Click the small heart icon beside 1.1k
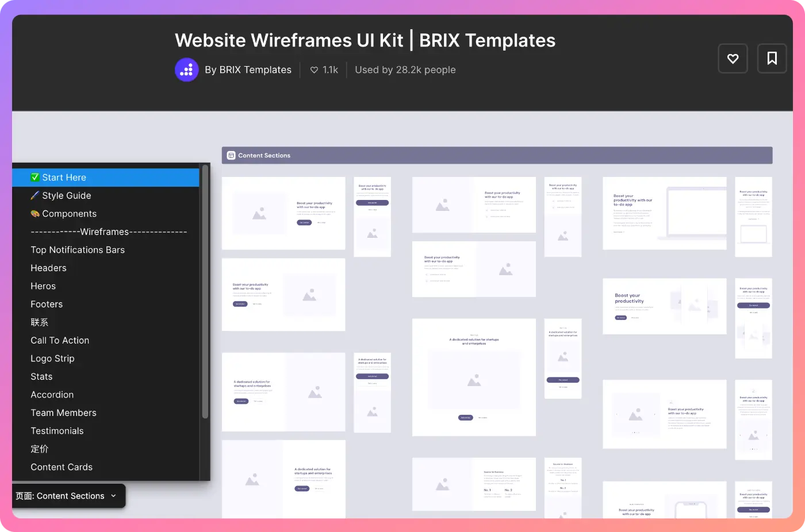Screen dimensions: 805x532 coord(314,70)
